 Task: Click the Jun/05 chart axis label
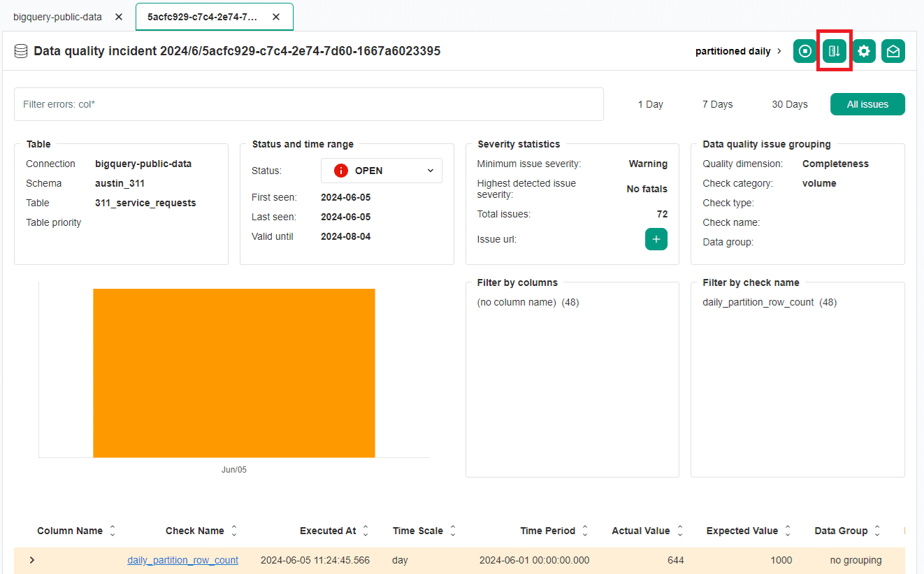(x=234, y=470)
